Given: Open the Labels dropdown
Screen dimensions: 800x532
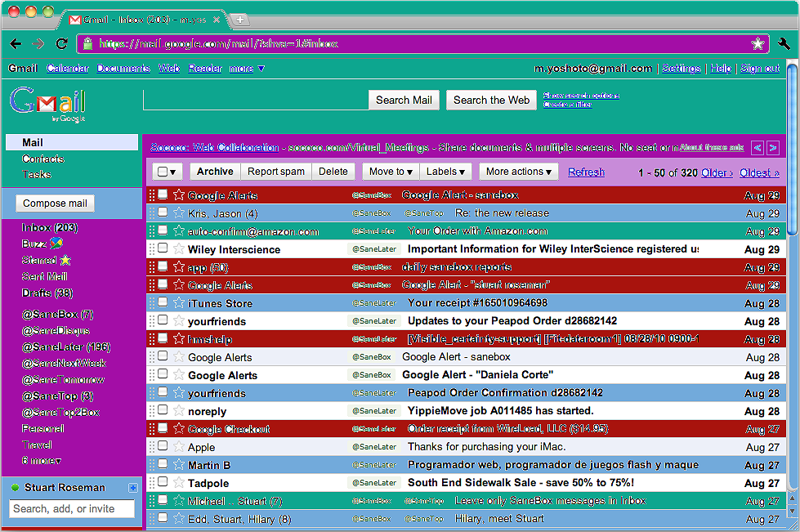Looking at the screenshot, I should coord(445,172).
